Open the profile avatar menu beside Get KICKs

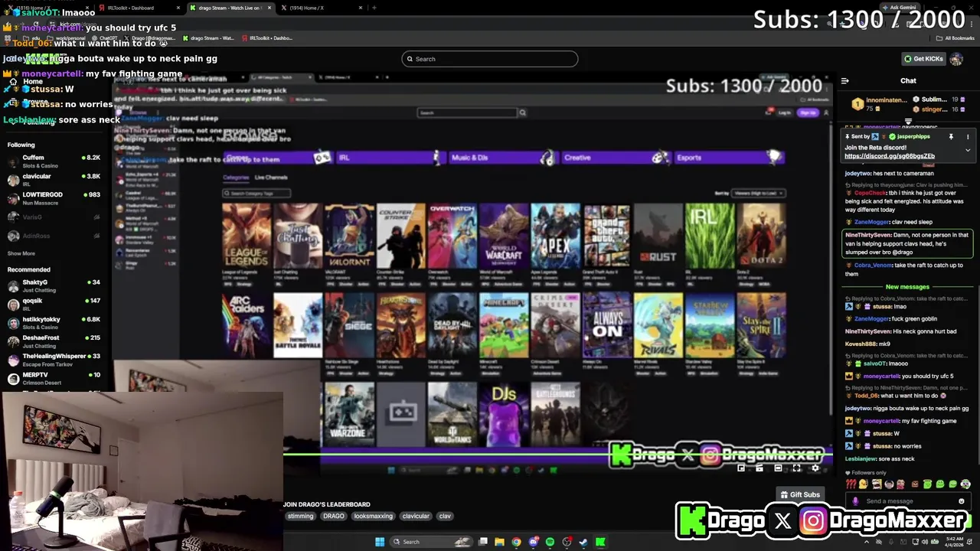pyautogui.click(x=956, y=59)
